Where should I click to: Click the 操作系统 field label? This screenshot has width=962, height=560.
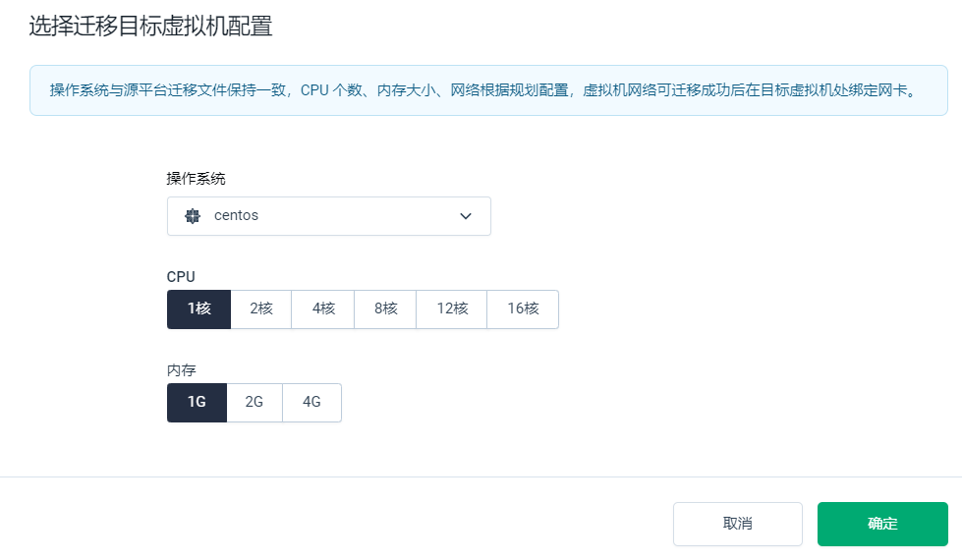click(x=196, y=178)
